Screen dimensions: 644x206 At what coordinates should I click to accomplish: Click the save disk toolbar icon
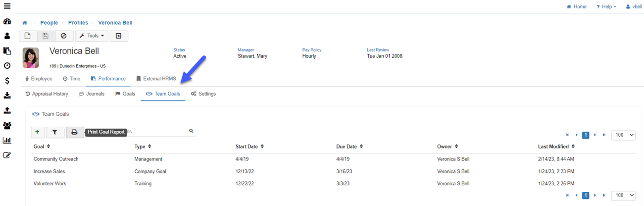click(46, 36)
